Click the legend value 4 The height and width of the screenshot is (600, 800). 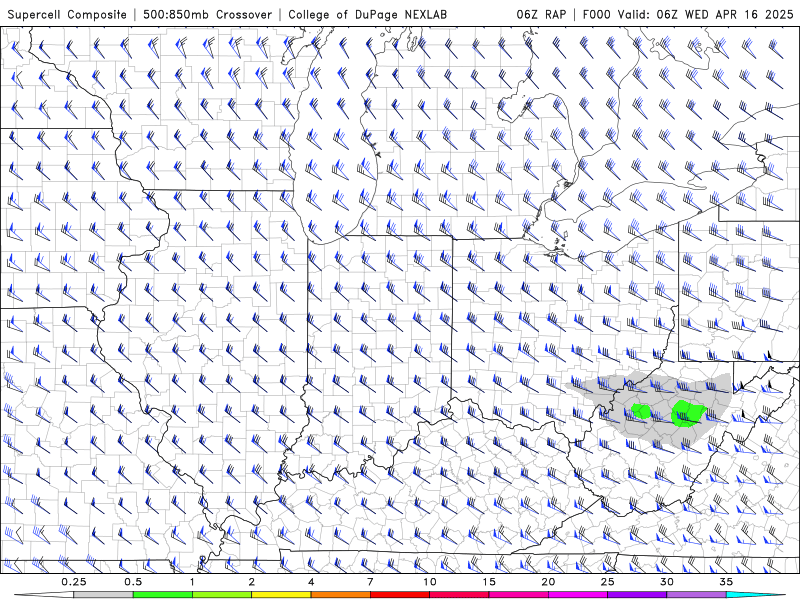click(x=311, y=582)
